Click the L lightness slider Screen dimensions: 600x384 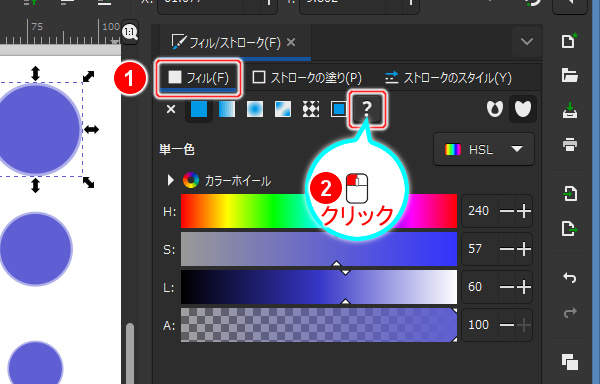(319, 287)
